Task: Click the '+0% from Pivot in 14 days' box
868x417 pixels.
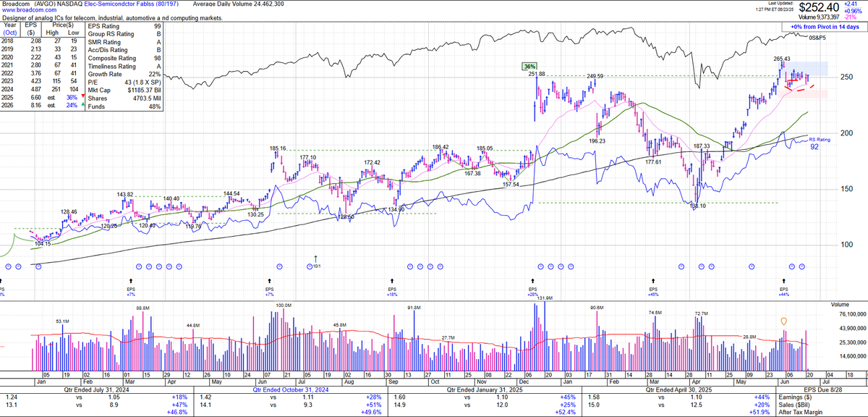Action: tap(823, 27)
